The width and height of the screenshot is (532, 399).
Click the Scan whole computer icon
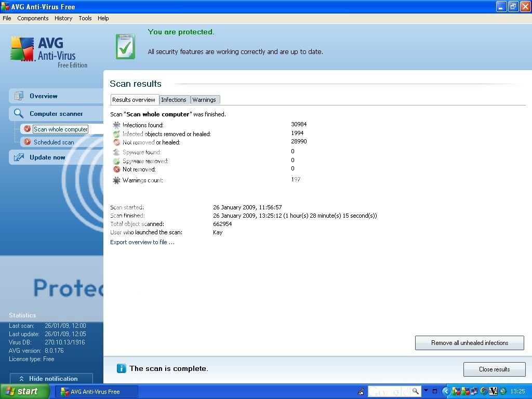27,129
